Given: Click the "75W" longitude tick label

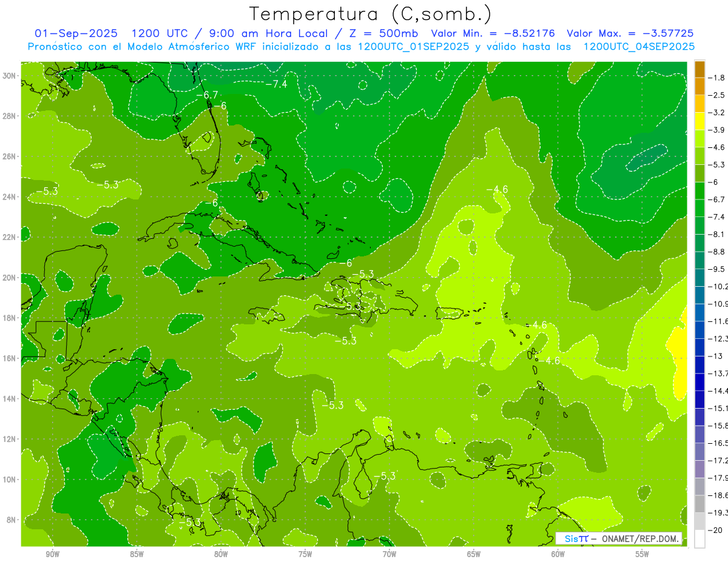Looking at the screenshot, I should click(x=305, y=555).
